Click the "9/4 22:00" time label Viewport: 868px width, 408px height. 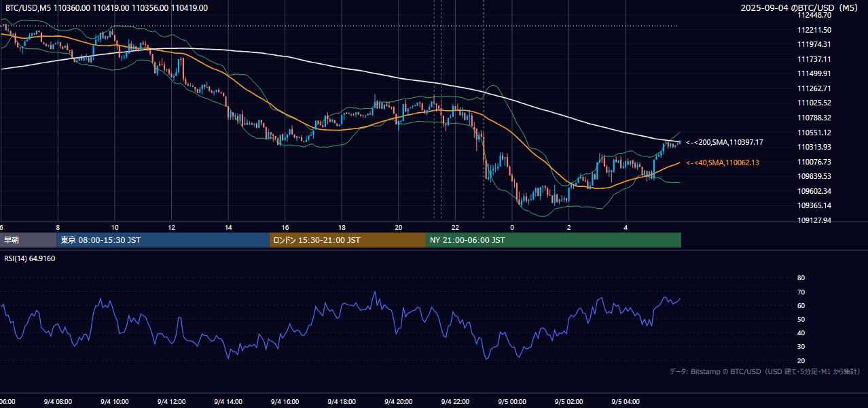click(455, 402)
